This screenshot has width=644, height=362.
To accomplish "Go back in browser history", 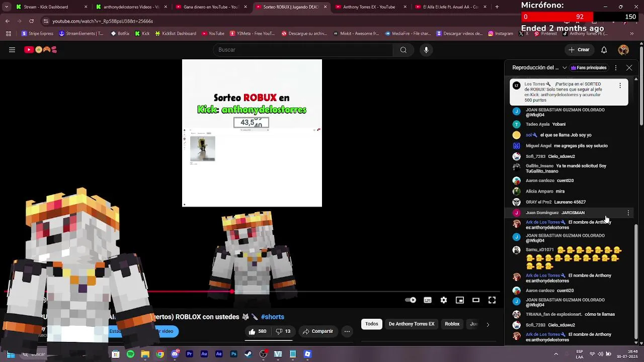I will tap(8, 21).
